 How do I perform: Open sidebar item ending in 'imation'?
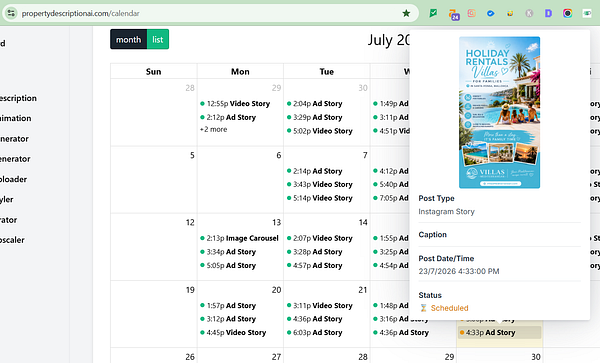point(16,118)
